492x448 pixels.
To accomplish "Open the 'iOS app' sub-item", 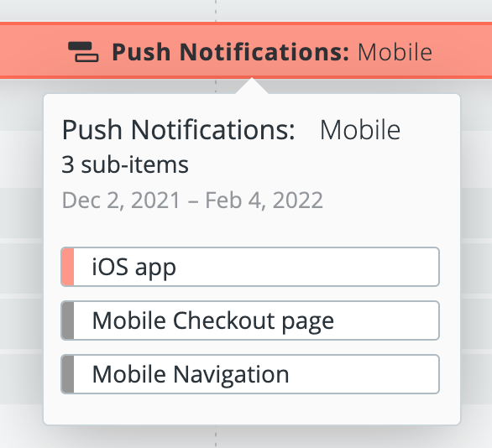I will [x=250, y=267].
